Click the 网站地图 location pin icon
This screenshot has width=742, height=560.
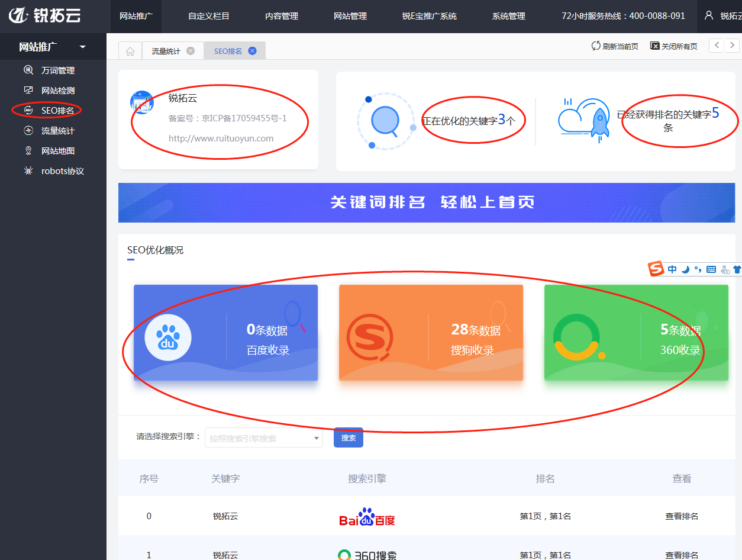tap(28, 150)
